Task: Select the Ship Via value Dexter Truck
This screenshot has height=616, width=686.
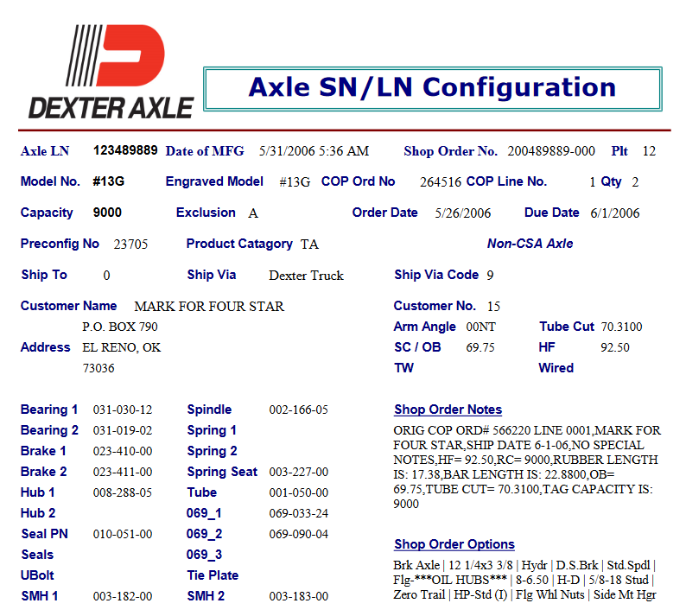Action: coord(306,276)
